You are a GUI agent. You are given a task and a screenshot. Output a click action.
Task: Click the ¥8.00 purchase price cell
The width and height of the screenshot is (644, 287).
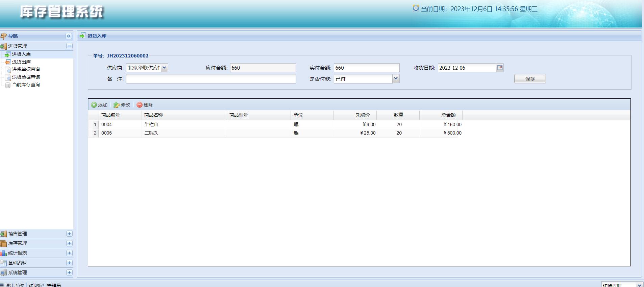[x=355, y=124]
